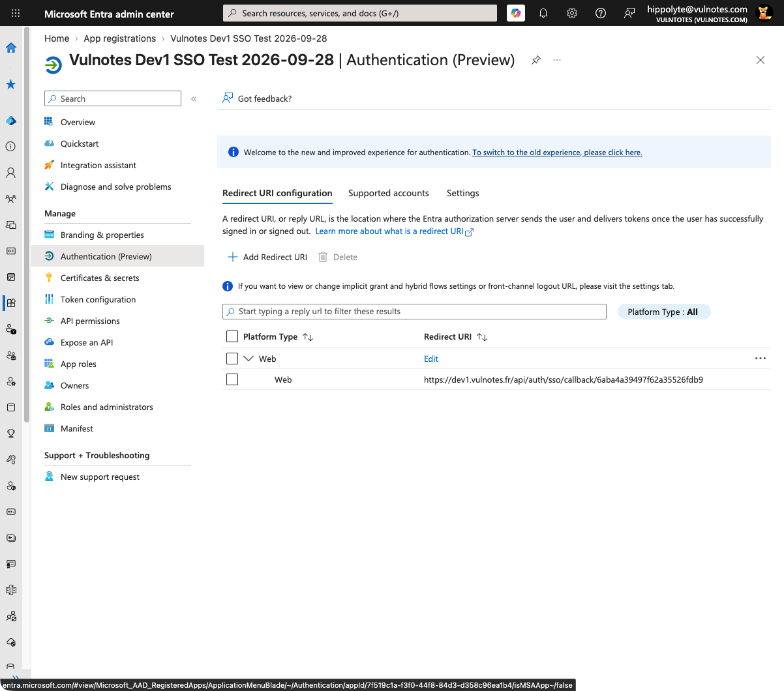Open the notifications bell
This screenshot has width=784, height=691.
click(x=543, y=13)
